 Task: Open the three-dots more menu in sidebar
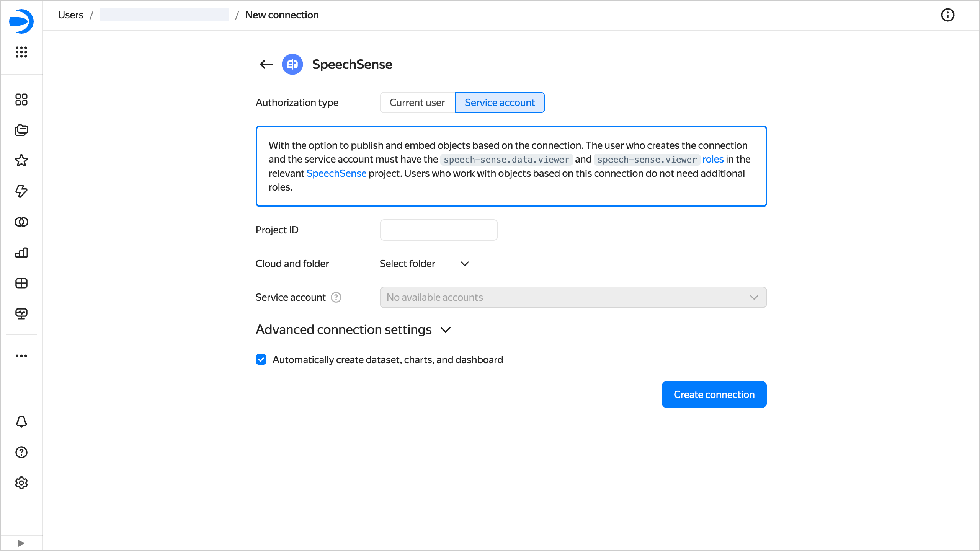[x=21, y=356]
